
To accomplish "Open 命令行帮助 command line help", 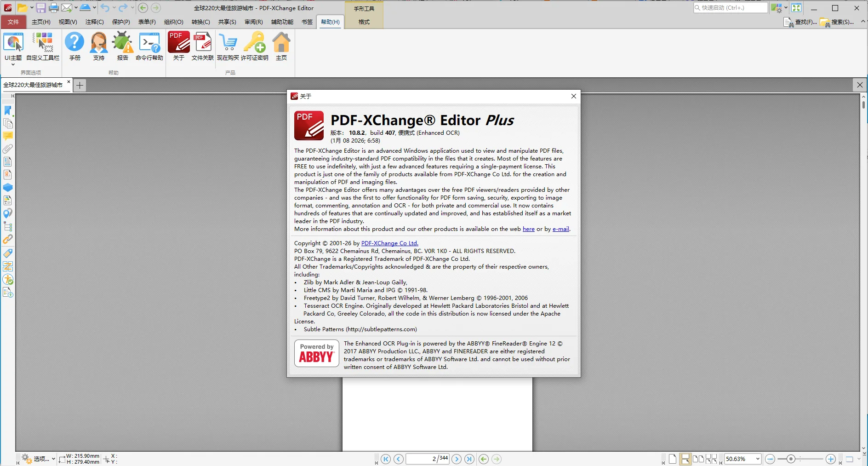I will 149,43.
